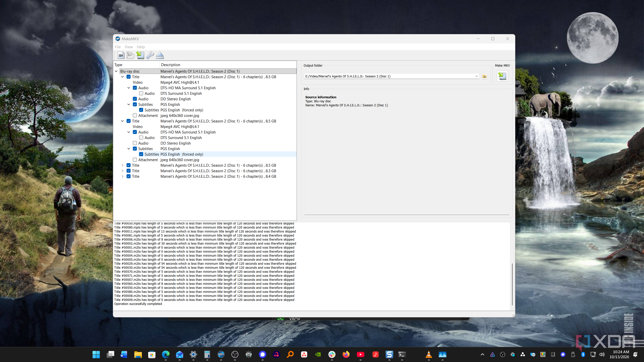
Task: Click the Eject disc toolbar icon
Action: pos(160,55)
